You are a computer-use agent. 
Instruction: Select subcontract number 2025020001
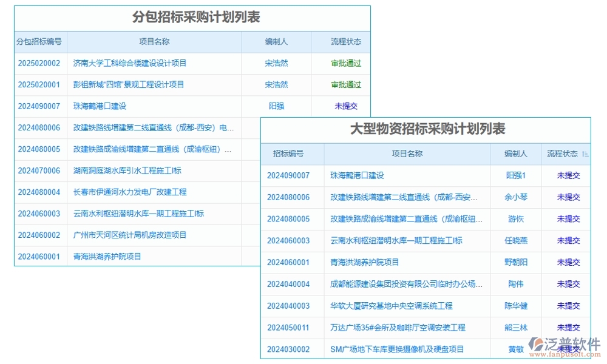(x=39, y=85)
